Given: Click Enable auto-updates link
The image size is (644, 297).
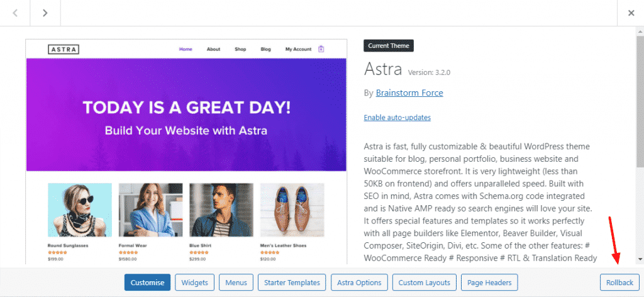Looking at the screenshot, I should 397,118.
